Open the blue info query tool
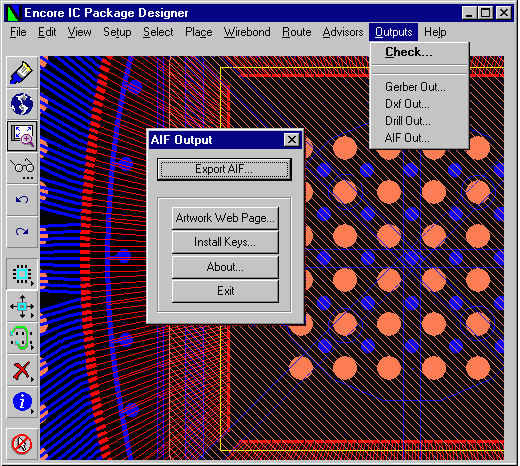The height and width of the screenshot is (466, 520). [22, 402]
